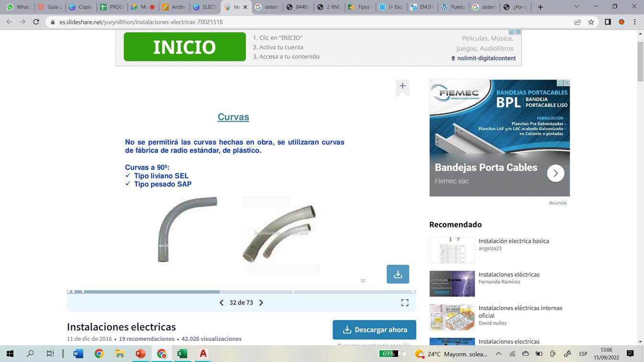644x362 pixels.
Task: Switch to the Archiv tab
Action: (173, 7)
